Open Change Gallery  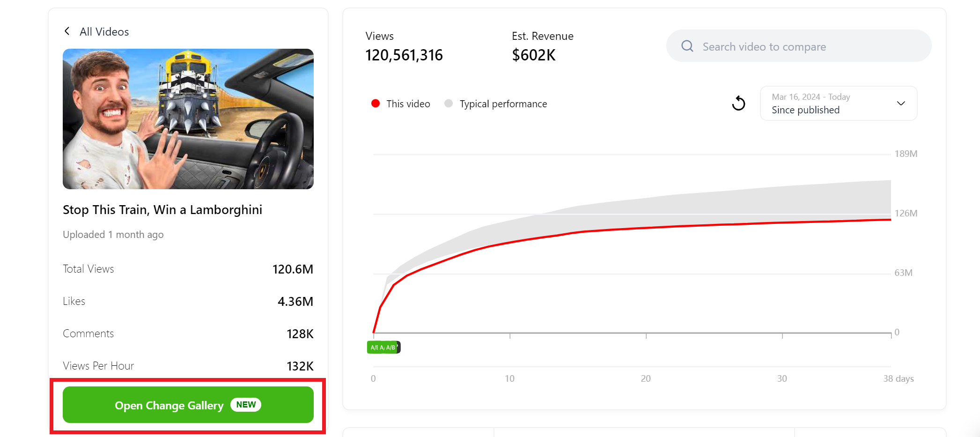(188, 405)
